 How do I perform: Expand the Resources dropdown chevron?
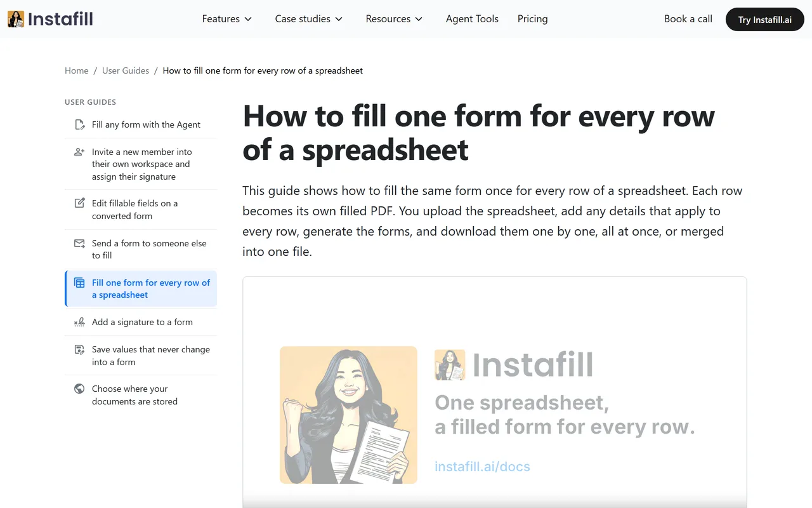pos(419,19)
